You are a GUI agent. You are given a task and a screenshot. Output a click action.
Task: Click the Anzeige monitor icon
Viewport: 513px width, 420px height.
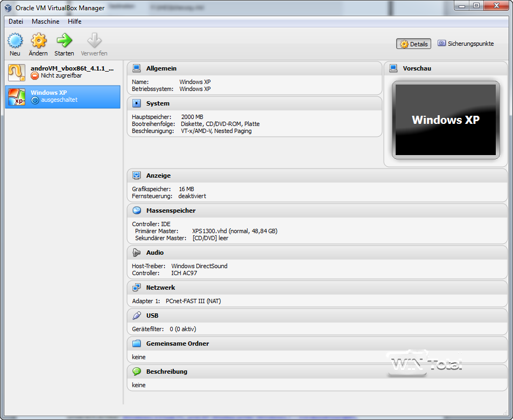point(136,175)
